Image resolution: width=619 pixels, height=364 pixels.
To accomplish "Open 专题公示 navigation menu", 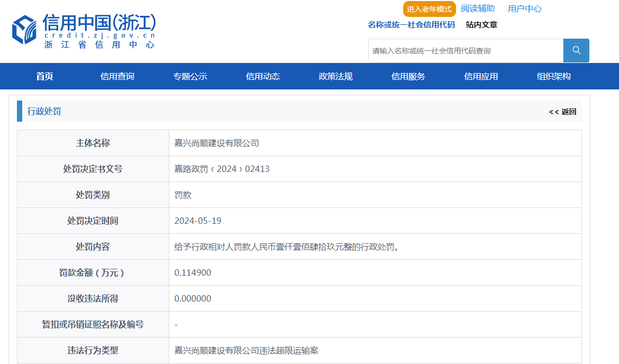I will coord(190,76).
